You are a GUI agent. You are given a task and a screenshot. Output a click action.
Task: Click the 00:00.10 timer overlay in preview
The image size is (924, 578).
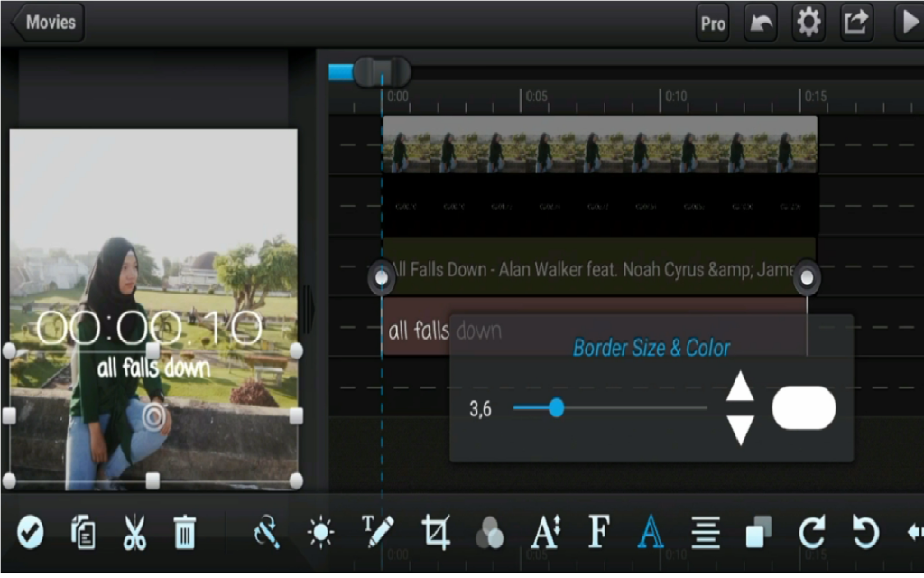149,327
